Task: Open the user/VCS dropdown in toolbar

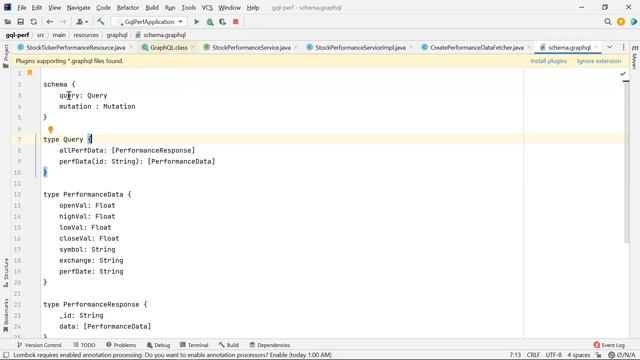Action: point(82,22)
